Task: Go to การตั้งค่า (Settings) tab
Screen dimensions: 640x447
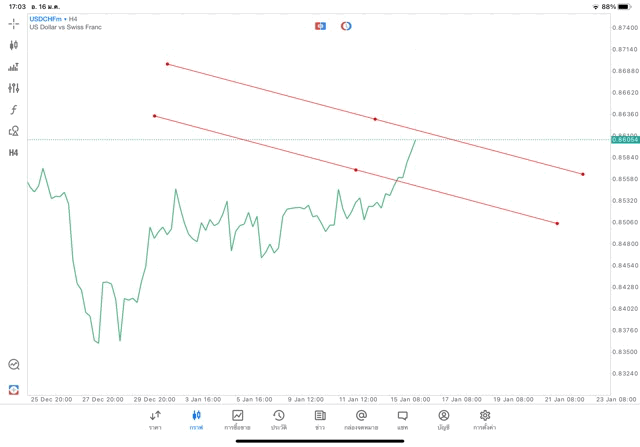Action: (x=485, y=419)
